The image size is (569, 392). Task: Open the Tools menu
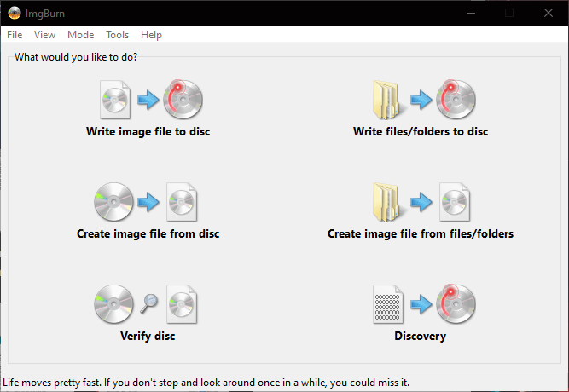coord(117,35)
